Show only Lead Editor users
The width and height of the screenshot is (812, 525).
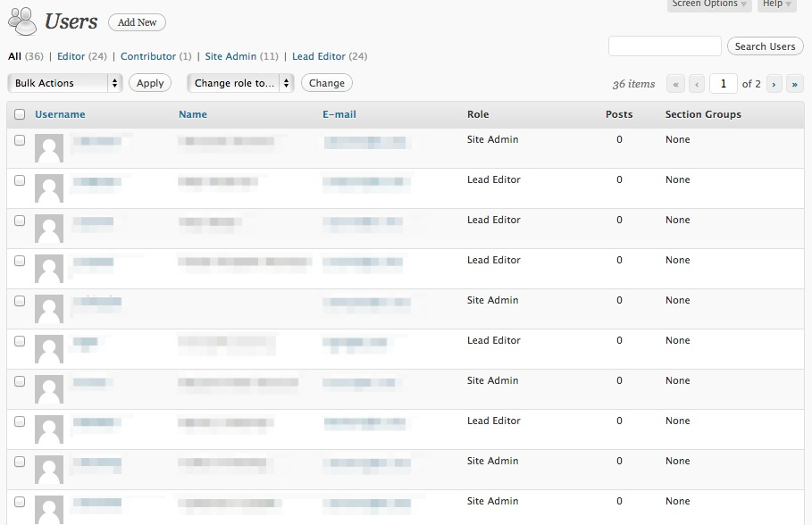click(316, 55)
